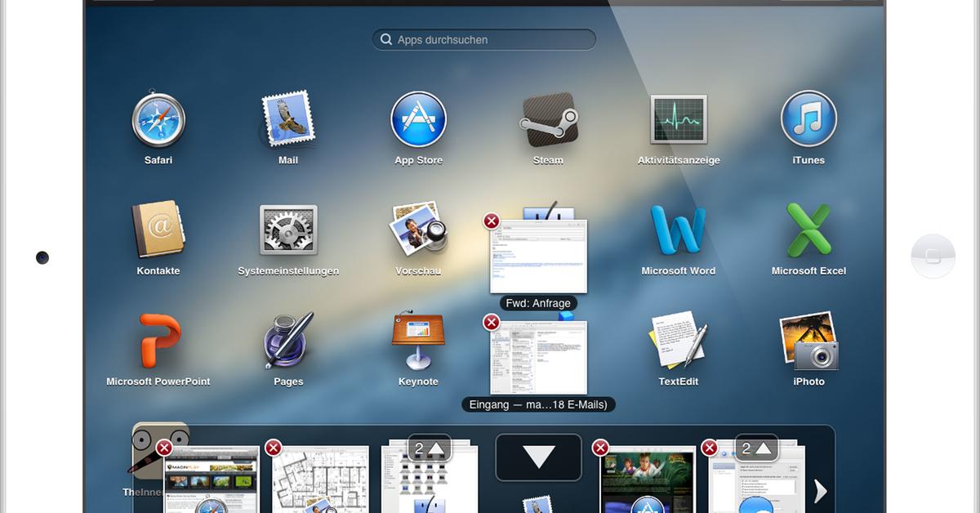Open iPhoto

coord(808,341)
